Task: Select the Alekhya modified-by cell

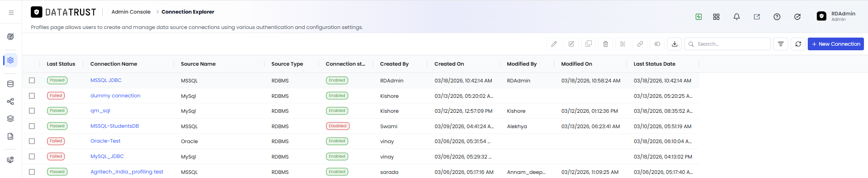Action: tap(517, 126)
